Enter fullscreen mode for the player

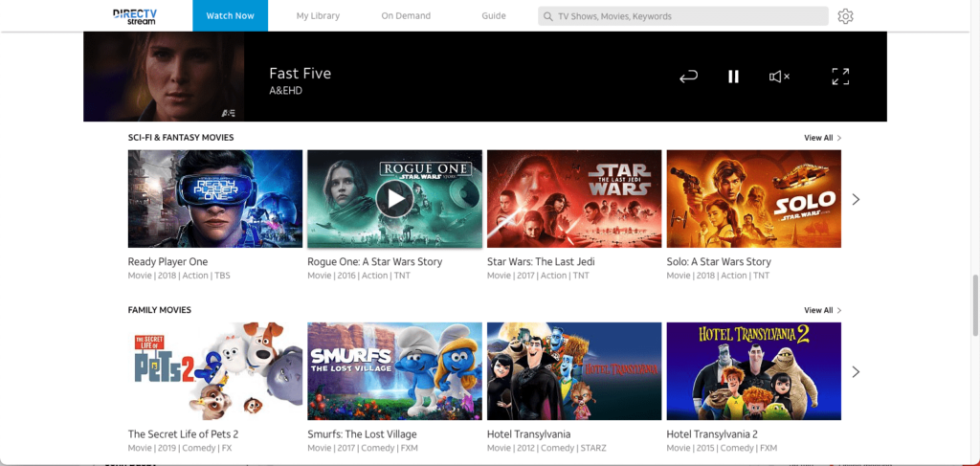[x=840, y=77]
